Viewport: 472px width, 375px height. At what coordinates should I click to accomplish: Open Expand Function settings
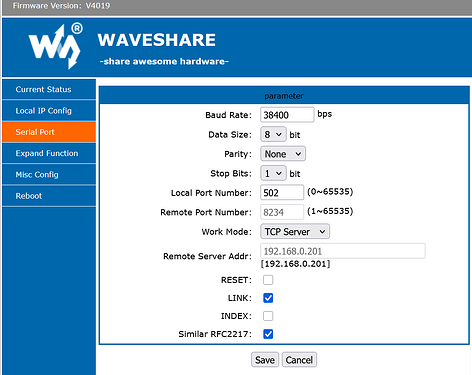(x=49, y=153)
